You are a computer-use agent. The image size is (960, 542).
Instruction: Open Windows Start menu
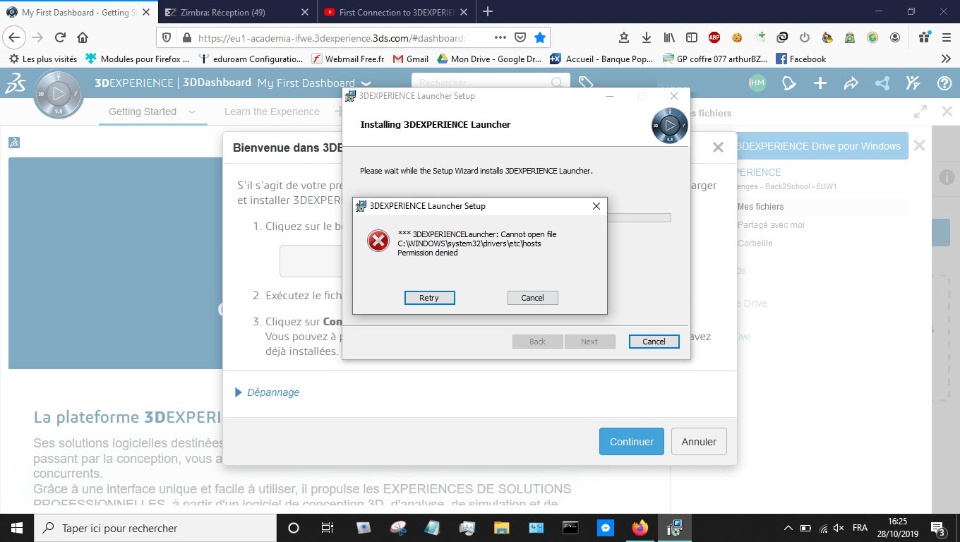tap(17, 528)
